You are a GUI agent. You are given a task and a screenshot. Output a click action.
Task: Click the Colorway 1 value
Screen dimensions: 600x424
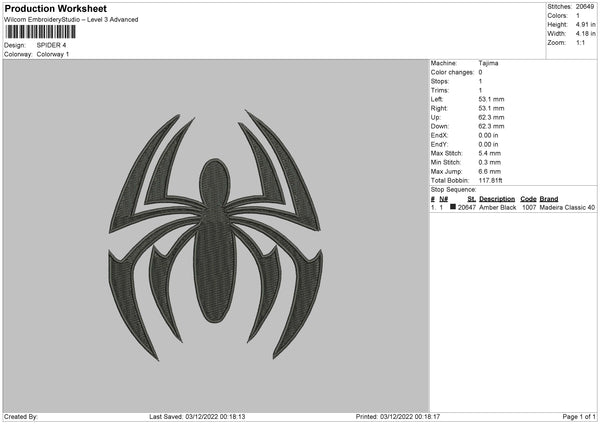click(x=53, y=54)
